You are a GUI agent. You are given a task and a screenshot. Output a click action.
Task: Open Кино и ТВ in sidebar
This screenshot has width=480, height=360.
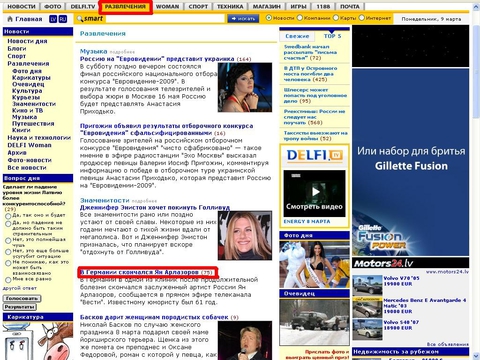(28, 110)
